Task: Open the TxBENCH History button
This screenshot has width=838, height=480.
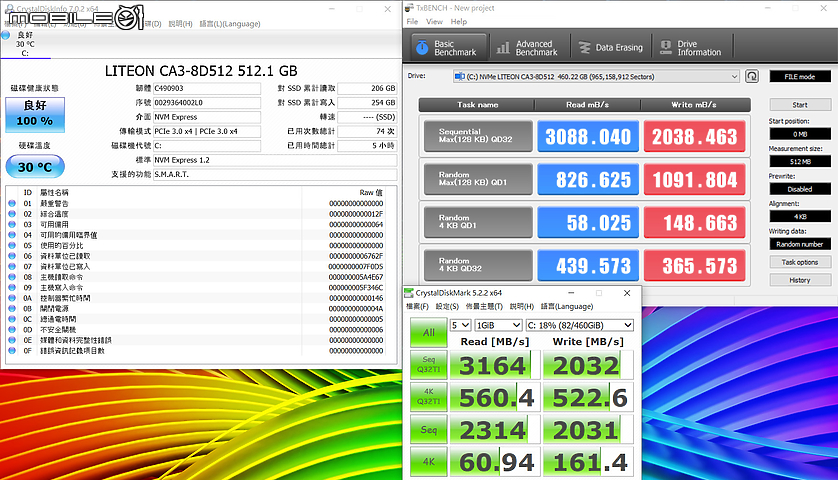Action: coord(800,280)
